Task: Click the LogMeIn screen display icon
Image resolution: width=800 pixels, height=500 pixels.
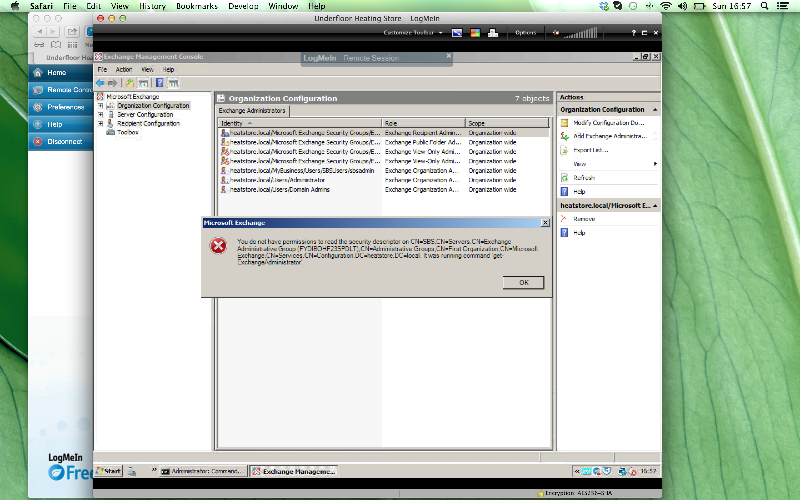Action: [x=457, y=33]
